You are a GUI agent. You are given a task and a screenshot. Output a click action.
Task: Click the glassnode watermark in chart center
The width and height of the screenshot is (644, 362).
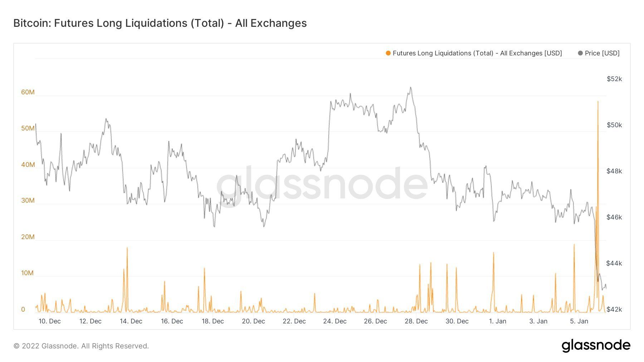[x=322, y=184]
